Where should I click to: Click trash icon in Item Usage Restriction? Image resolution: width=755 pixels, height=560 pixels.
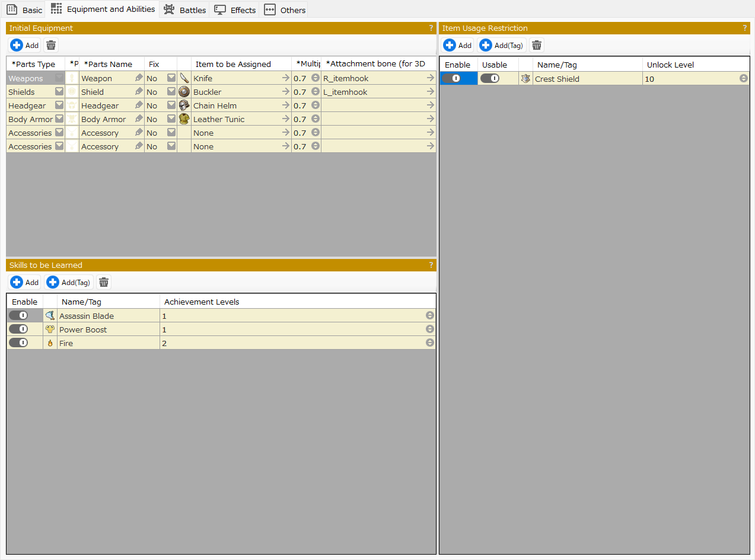click(x=537, y=46)
